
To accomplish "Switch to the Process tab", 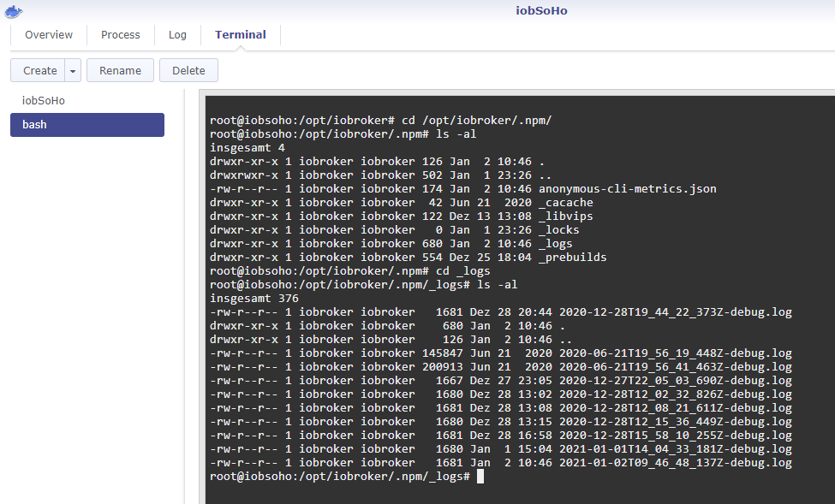I will [121, 34].
